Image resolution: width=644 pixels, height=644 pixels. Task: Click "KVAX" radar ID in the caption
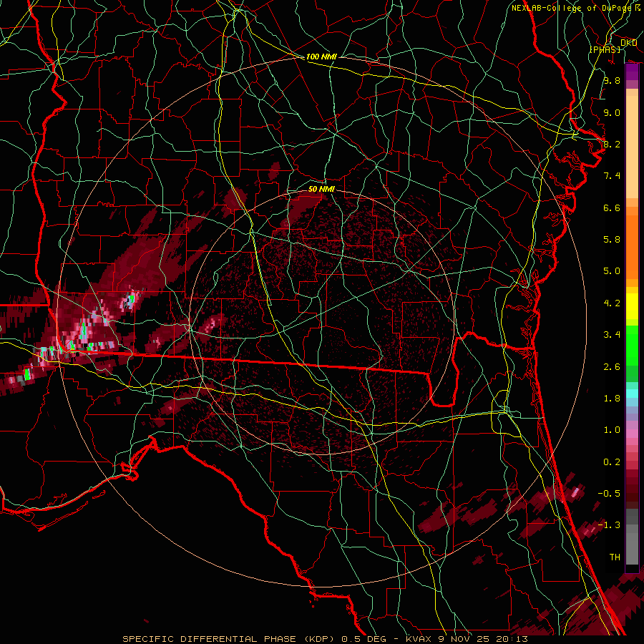tap(418, 639)
